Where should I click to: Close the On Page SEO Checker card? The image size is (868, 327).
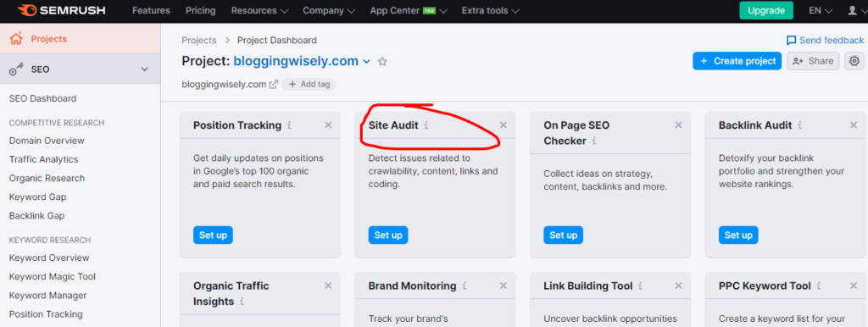pos(679,125)
